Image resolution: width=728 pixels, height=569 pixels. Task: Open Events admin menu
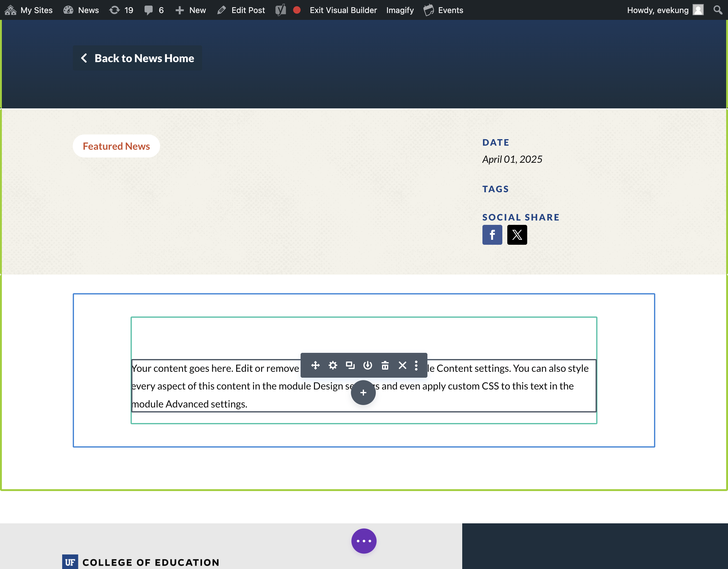(x=443, y=10)
